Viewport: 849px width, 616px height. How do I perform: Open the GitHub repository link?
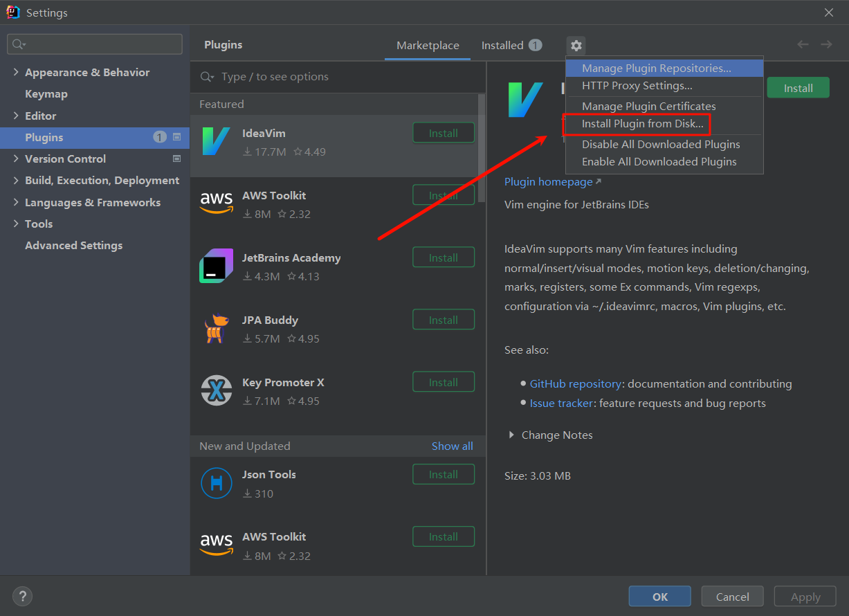tap(576, 383)
